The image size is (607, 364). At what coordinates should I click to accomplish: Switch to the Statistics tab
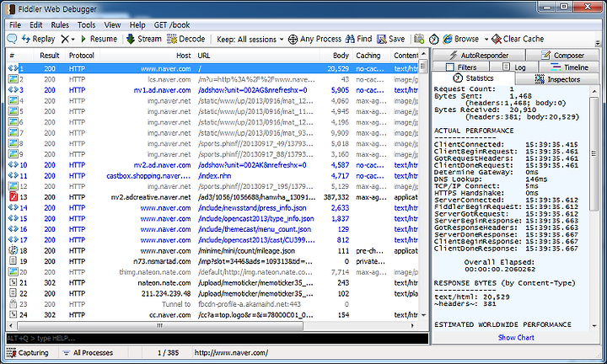(x=473, y=78)
